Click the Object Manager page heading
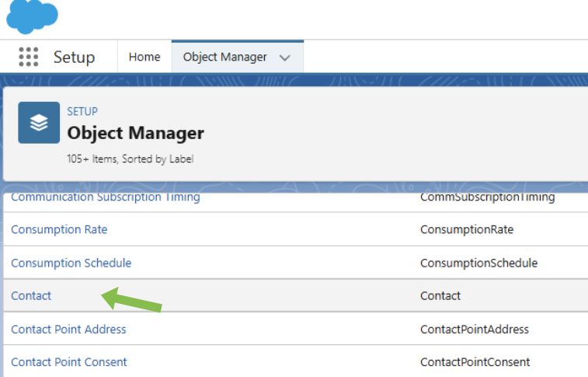 point(136,134)
